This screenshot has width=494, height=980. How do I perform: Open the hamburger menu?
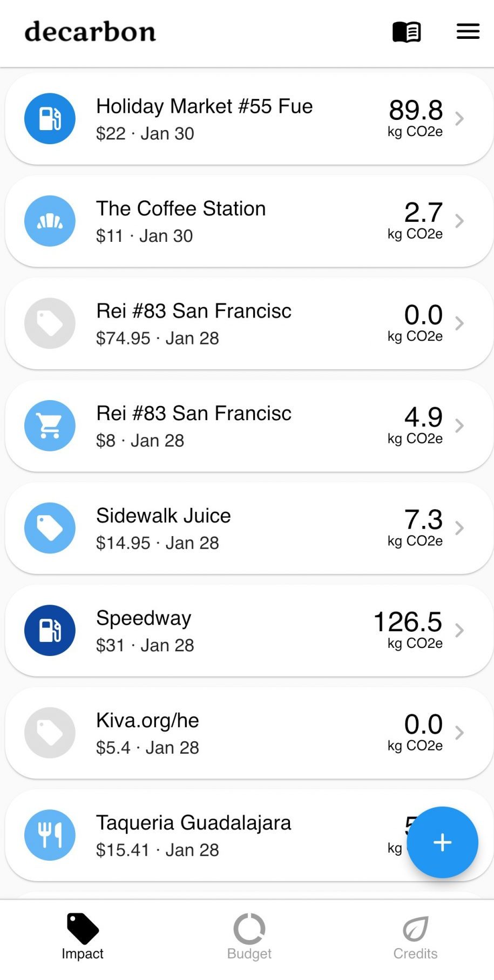click(468, 31)
